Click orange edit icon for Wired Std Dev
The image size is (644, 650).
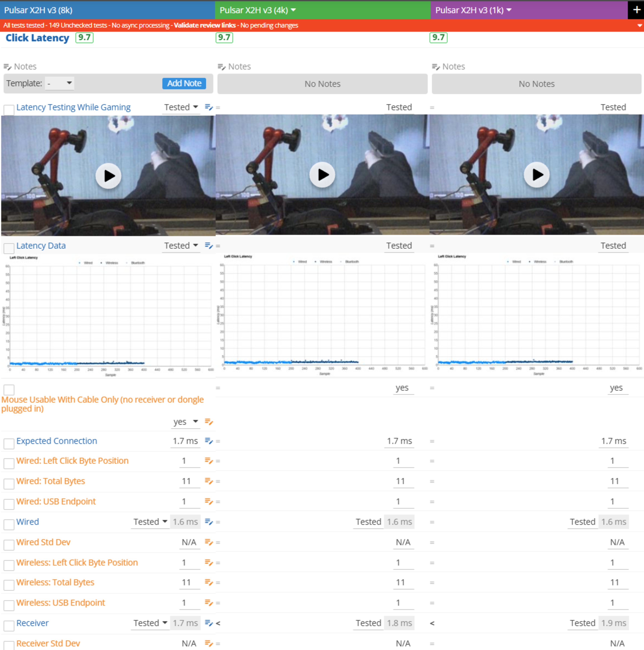point(209,542)
